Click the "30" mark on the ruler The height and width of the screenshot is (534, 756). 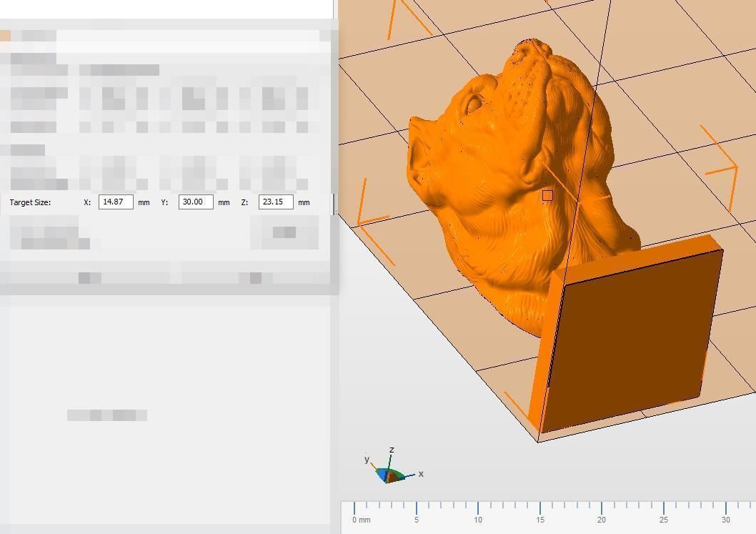coord(725,520)
